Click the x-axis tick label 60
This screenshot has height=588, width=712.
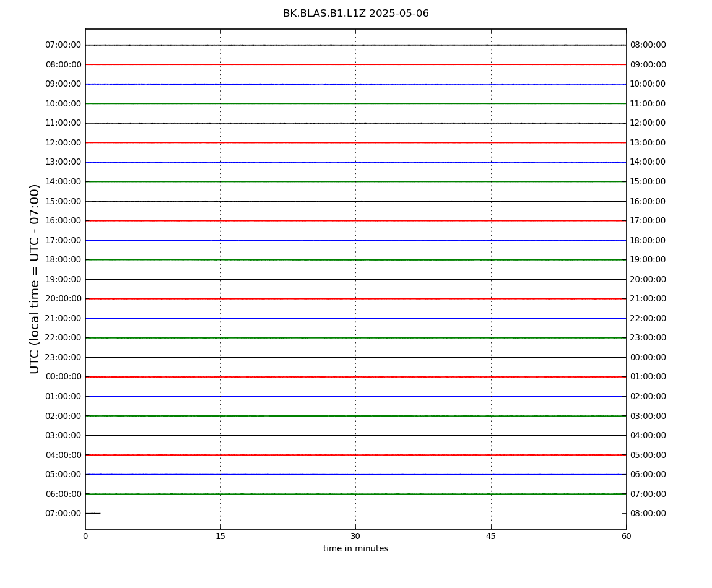coord(626,536)
